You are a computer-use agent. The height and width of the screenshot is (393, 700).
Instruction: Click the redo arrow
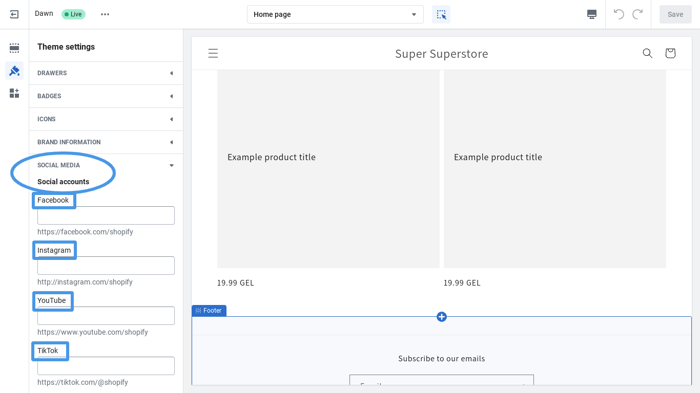(x=638, y=14)
